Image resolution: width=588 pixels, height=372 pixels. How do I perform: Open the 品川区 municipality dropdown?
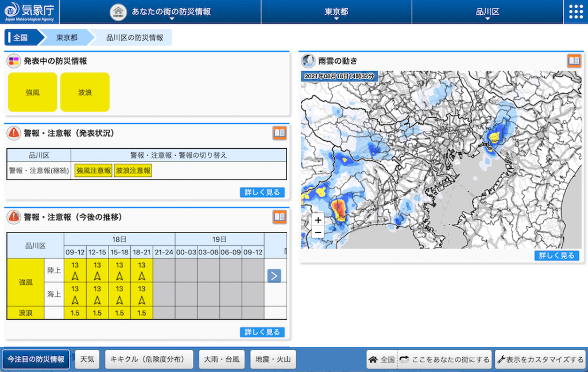pyautogui.click(x=488, y=12)
